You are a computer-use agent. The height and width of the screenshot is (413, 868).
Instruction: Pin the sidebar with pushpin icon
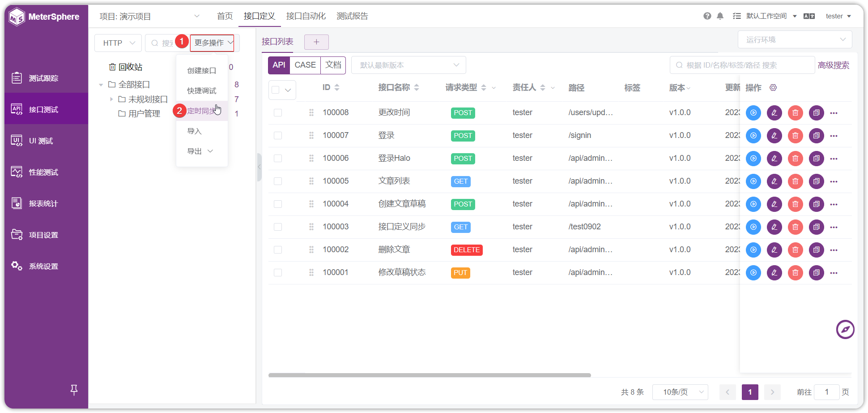click(74, 390)
